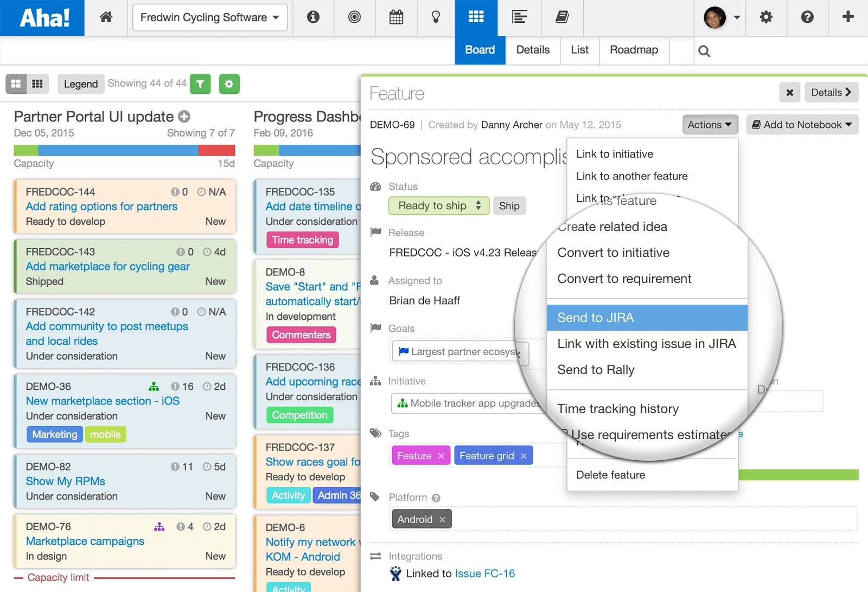Image resolution: width=868 pixels, height=592 pixels.
Task: Remove the Feature grid tag
Action: 524,456
